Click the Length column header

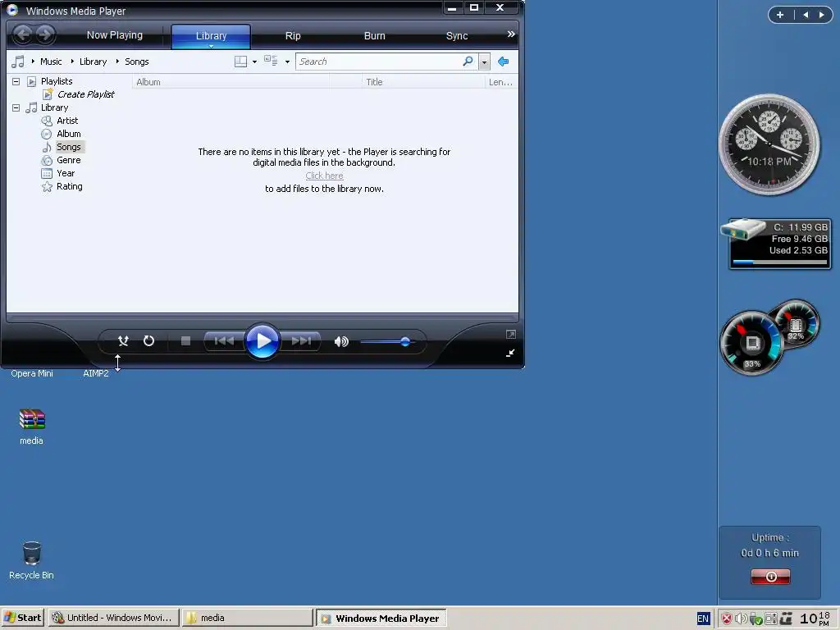(x=501, y=82)
